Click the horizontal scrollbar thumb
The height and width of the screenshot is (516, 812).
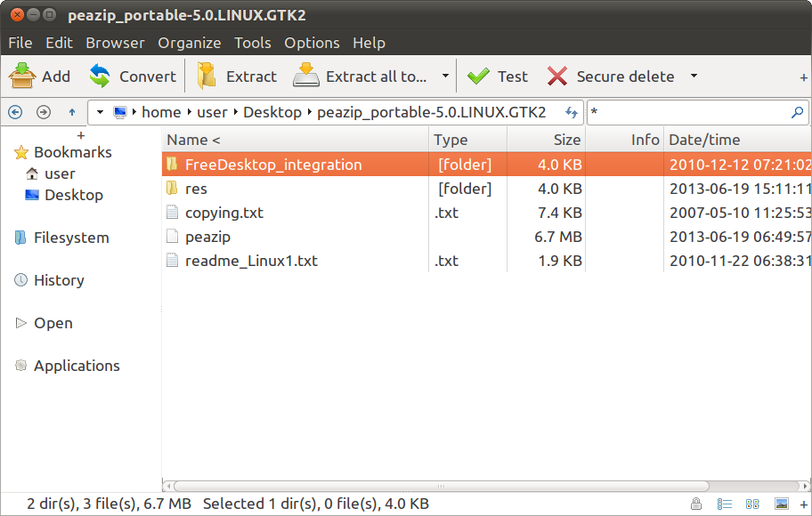(x=442, y=486)
